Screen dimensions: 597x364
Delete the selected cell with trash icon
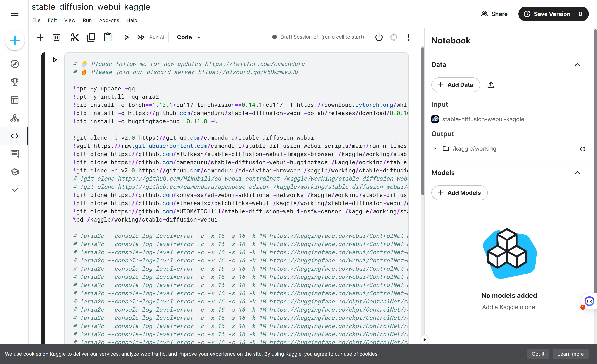point(57,37)
